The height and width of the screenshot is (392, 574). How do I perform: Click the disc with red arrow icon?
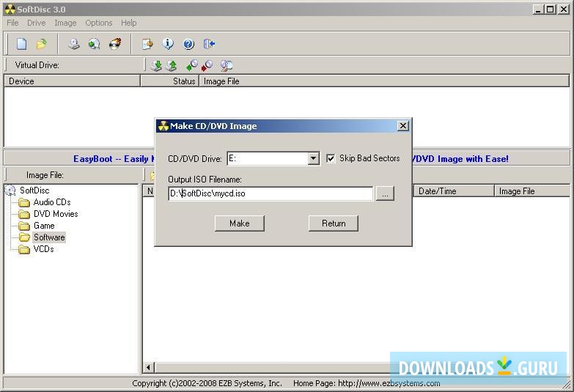pos(207,65)
